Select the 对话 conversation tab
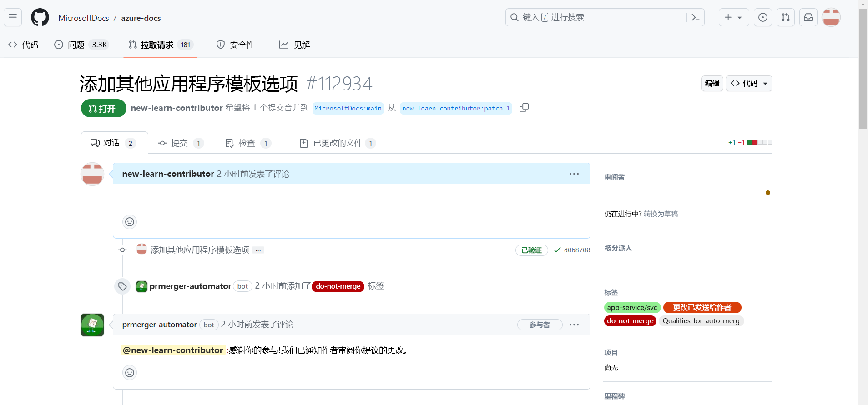868x405 pixels. [x=114, y=143]
